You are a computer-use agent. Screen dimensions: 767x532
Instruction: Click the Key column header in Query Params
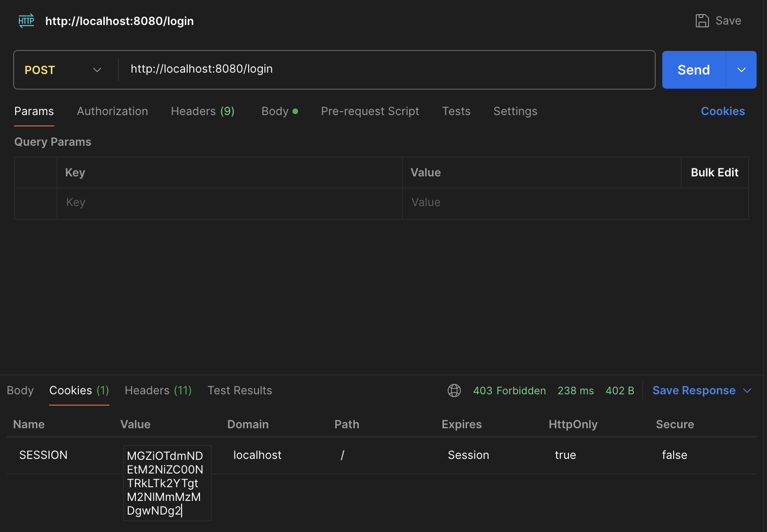(75, 173)
